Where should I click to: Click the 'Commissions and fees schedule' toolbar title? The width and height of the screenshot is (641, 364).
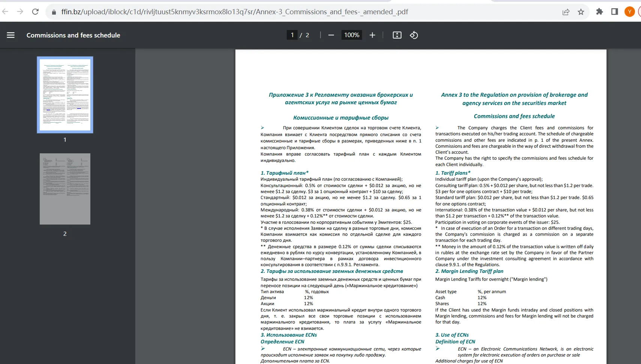click(73, 35)
